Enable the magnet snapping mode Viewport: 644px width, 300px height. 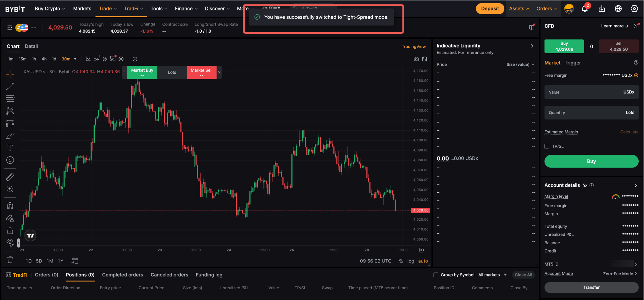point(10,206)
